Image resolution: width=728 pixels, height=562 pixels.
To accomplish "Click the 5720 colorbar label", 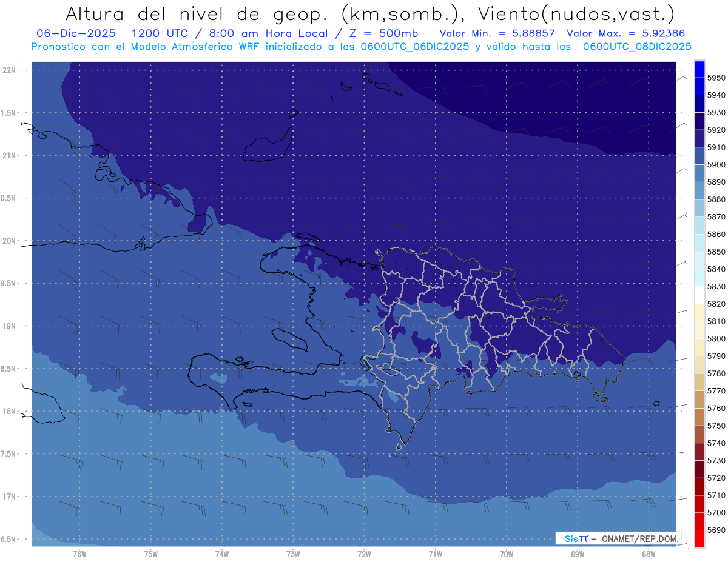I will (x=716, y=478).
